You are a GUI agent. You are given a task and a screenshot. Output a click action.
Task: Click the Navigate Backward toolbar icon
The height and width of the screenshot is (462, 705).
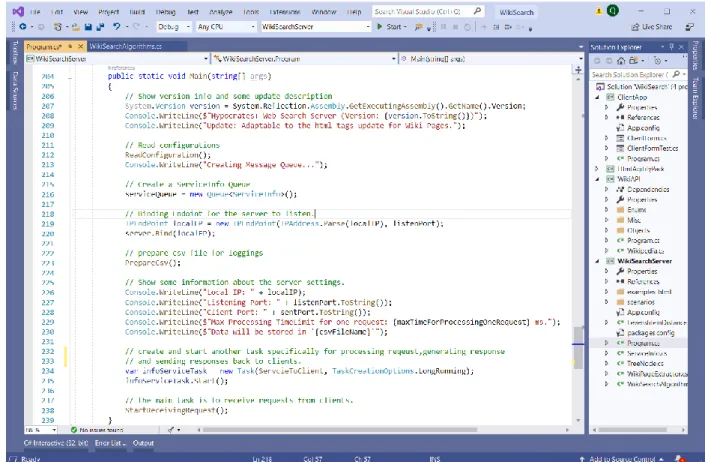[22, 27]
